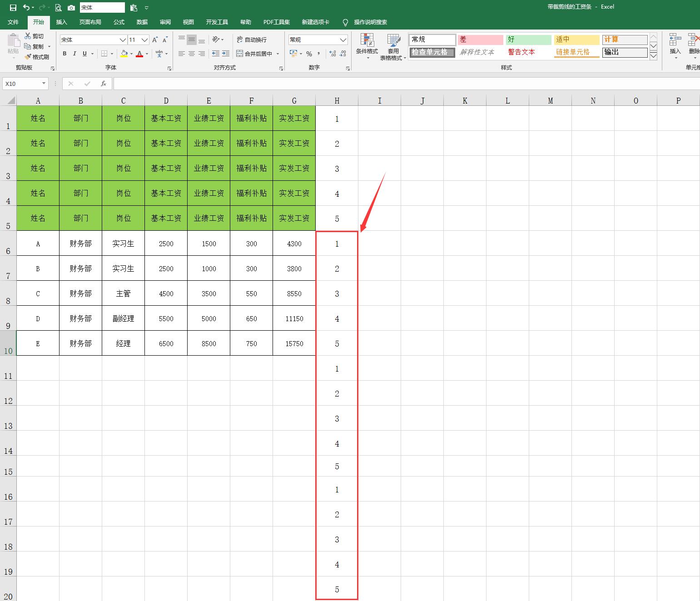Apply the 差 bad cell style

point(480,40)
